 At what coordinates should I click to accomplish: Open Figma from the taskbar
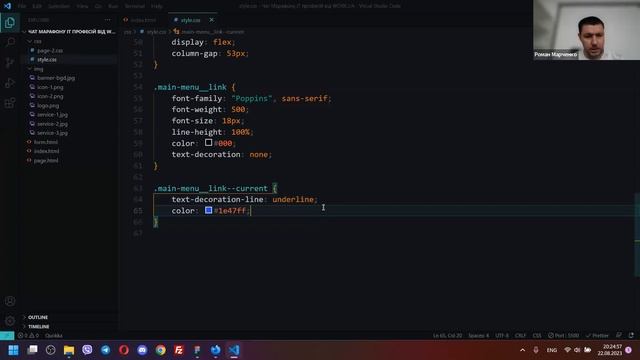pos(197,350)
